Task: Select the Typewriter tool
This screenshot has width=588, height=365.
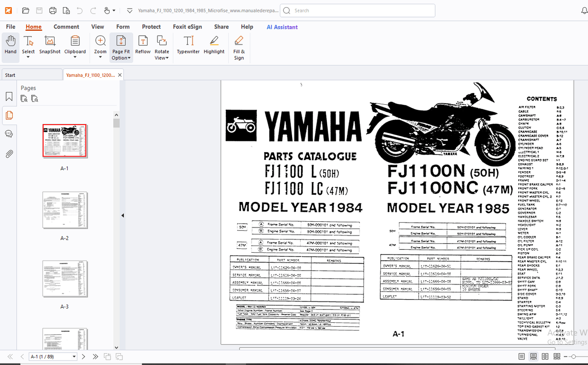Action: tap(188, 45)
